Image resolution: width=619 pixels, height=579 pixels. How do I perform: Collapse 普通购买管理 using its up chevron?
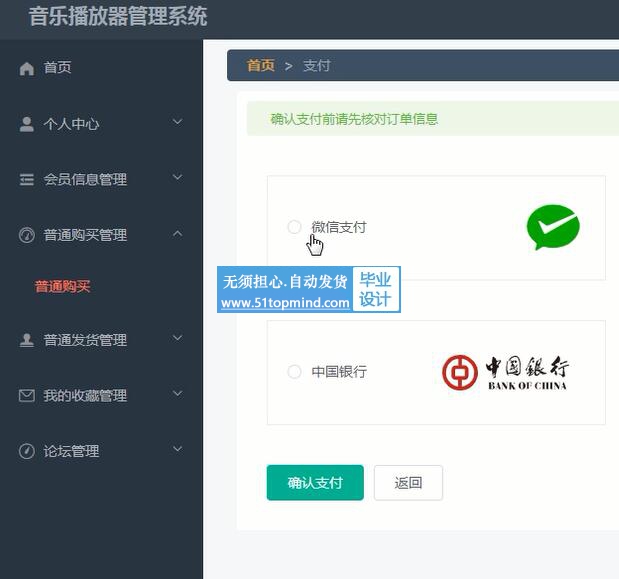coord(178,233)
